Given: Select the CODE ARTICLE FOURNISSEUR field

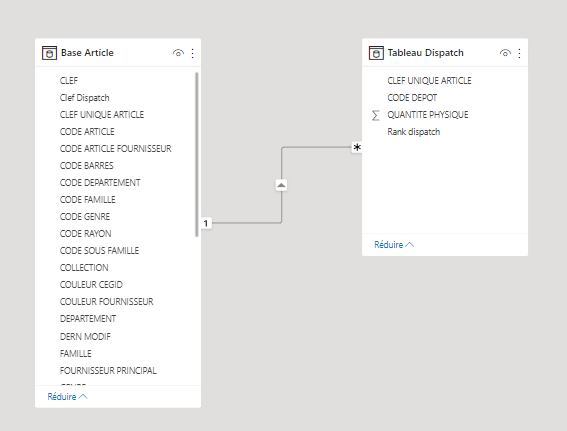Looking at the screenshot, I should coord(116,149).
